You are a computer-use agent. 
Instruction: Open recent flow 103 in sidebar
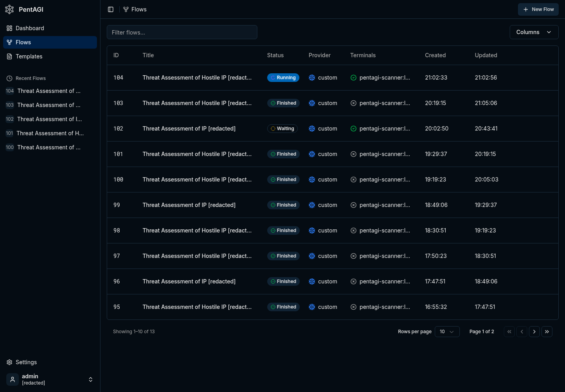50,105
